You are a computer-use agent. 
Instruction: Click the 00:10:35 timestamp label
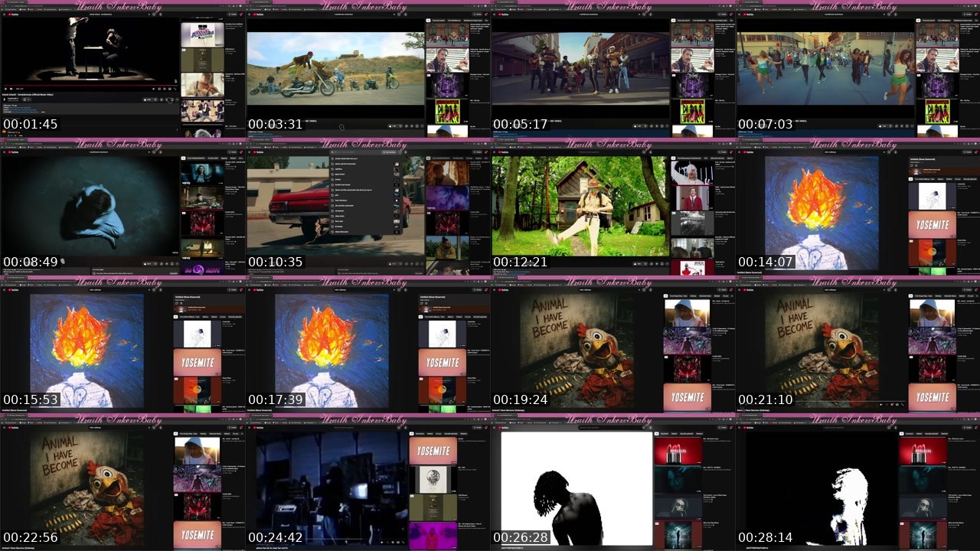pyautogui.click(x=276, y=262)
